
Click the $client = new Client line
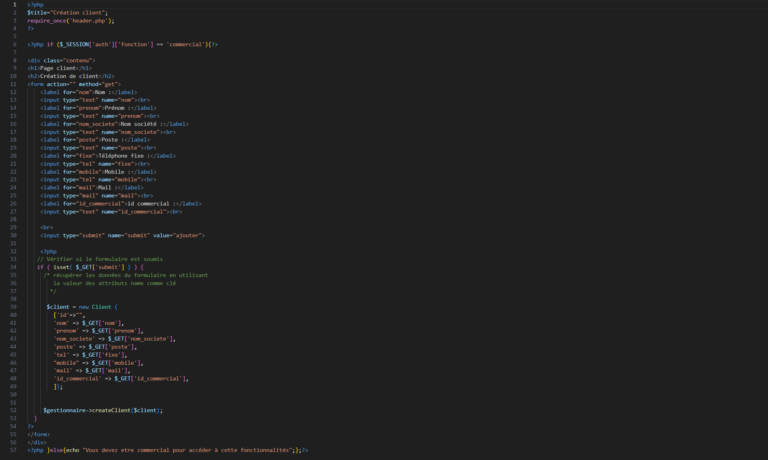(x=82, y=307)
